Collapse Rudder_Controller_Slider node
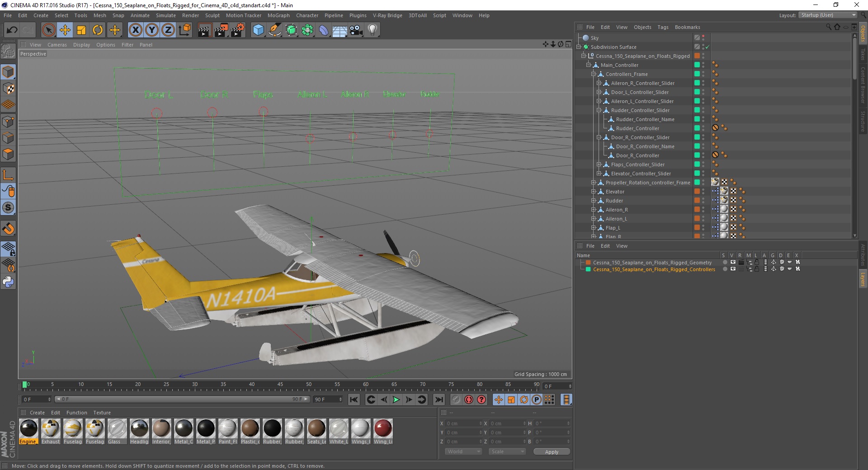 click(x=599, y=110)
